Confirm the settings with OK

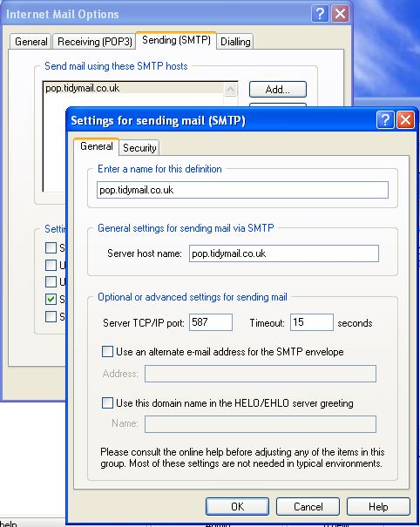click(237, 506)
